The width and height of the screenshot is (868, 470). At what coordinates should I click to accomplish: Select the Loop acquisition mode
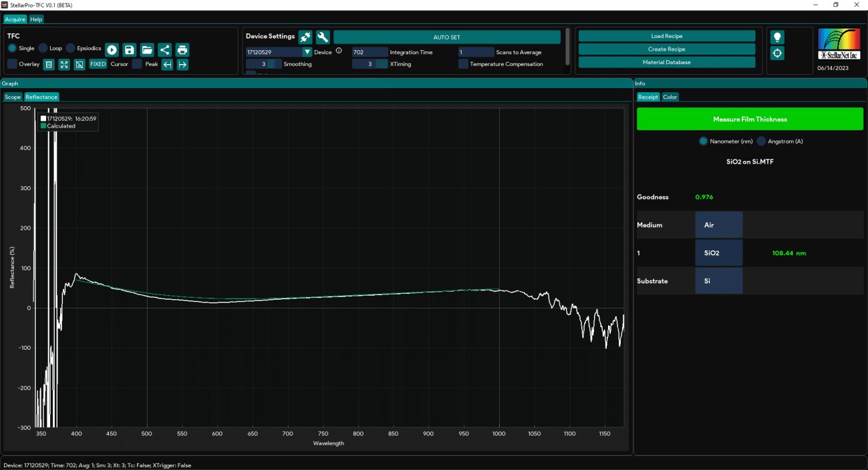tap(50, 49)
